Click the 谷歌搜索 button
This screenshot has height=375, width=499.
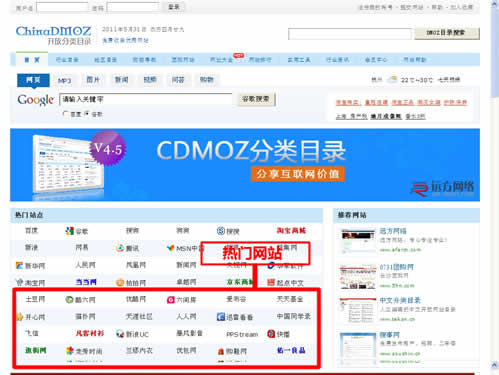click(x=256, y=99)
